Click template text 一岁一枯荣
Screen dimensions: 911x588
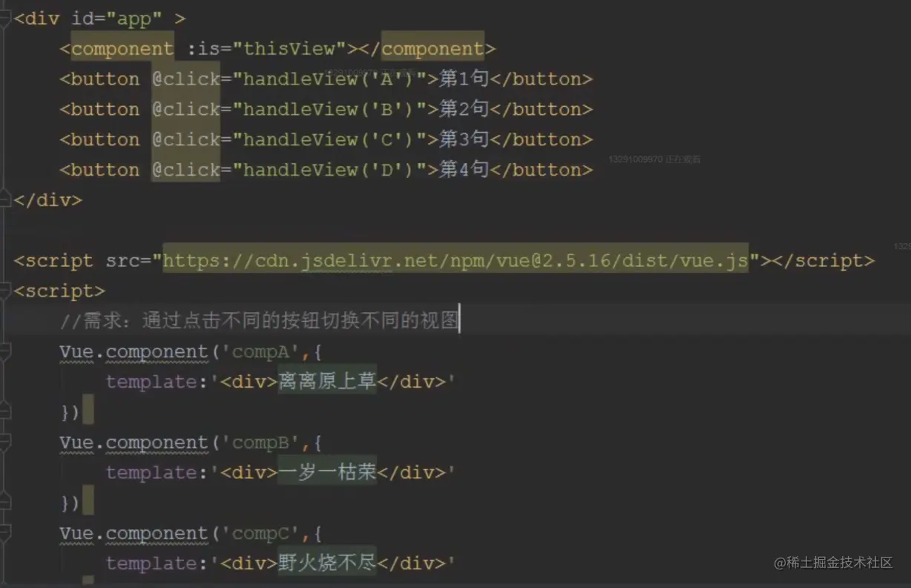point(327,473)
